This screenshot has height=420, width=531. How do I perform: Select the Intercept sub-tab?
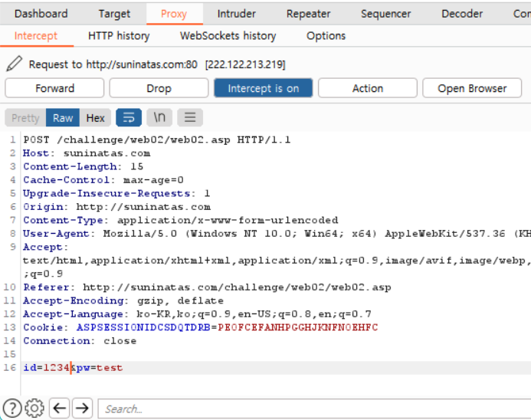pyautogui.click(x=36, y=36)
